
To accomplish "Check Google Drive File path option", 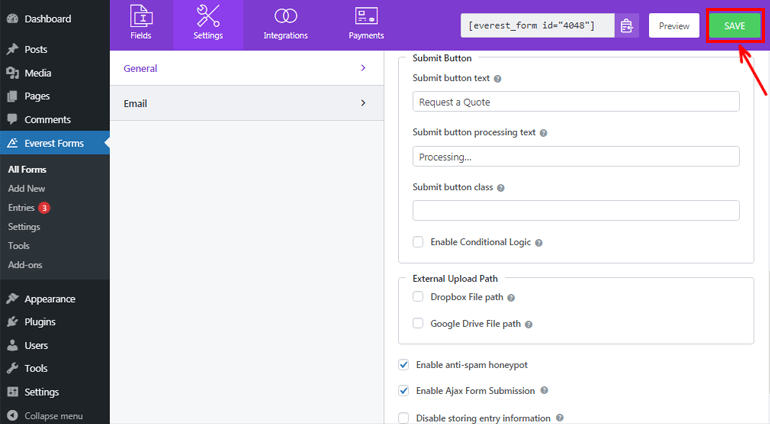I will pyautogui.click(x=418, y=323).
